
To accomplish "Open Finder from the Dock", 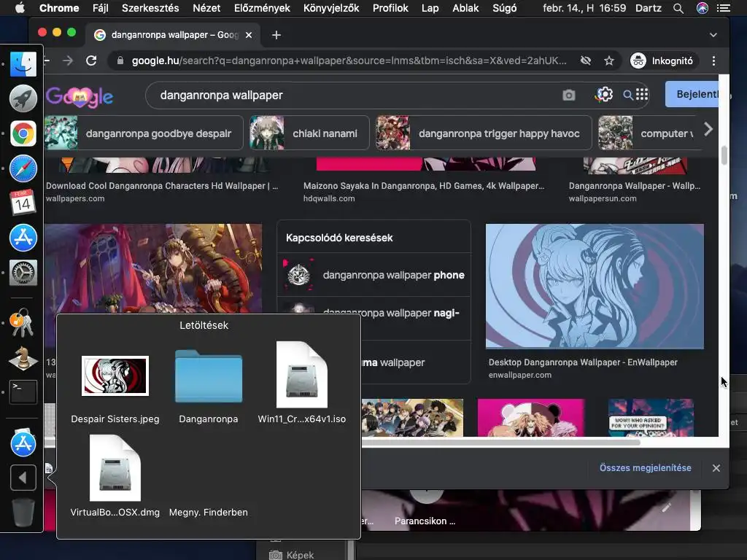I will 23,64.
